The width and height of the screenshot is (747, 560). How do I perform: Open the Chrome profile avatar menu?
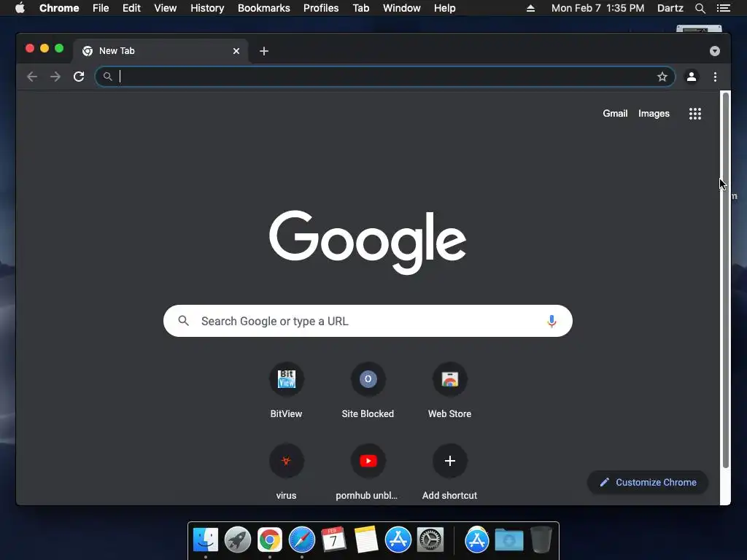pos(692,77)
